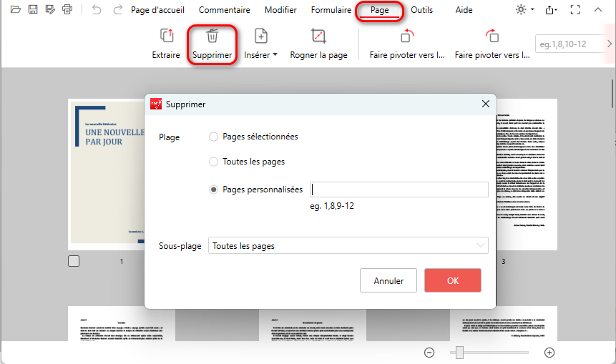Click the arrow right of the toolbar range field
Screen dimensions: 616x364
(x=610, y=44)
